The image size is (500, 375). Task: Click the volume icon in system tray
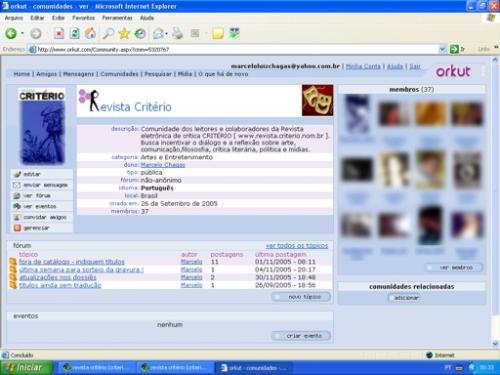(472, 368)
